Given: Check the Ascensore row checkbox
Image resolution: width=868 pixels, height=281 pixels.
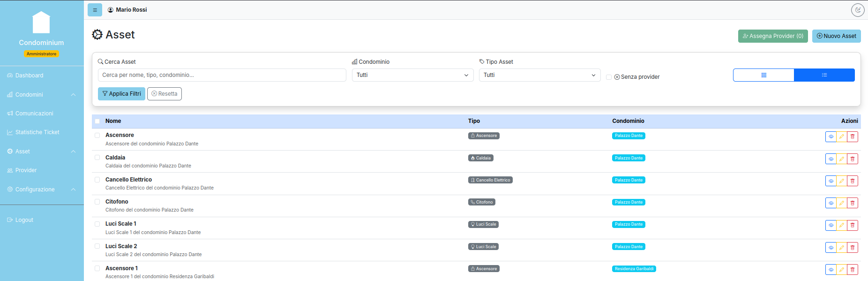Looking at the screenshot, I should click(97, 135).
